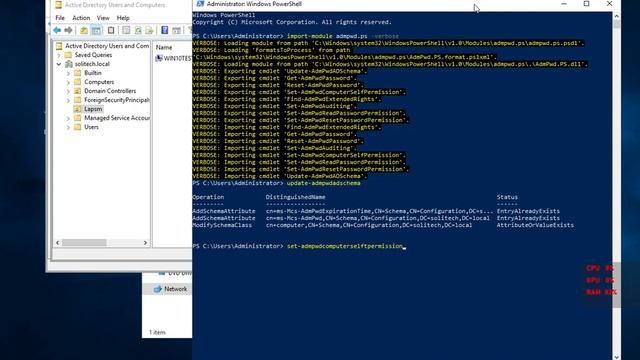640x360 pixels.
Task: Go back with the blue arrow in ADUC toolbar
Action: click(x=57, y=31)
